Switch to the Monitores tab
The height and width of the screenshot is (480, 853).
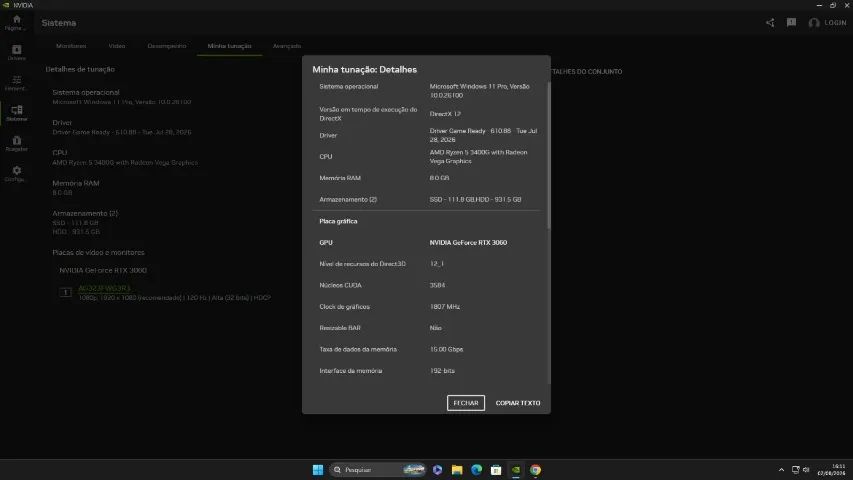coord(71,46)
